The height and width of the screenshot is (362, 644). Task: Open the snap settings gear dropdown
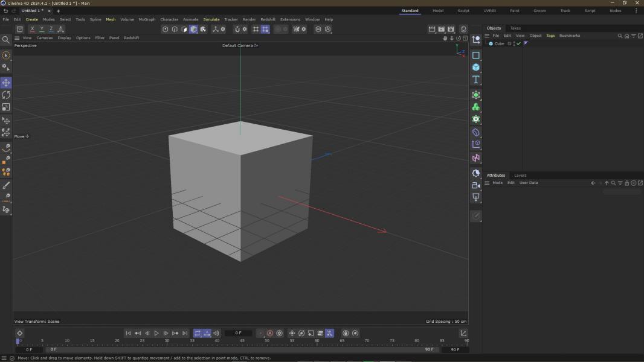[x=245, y=29]
